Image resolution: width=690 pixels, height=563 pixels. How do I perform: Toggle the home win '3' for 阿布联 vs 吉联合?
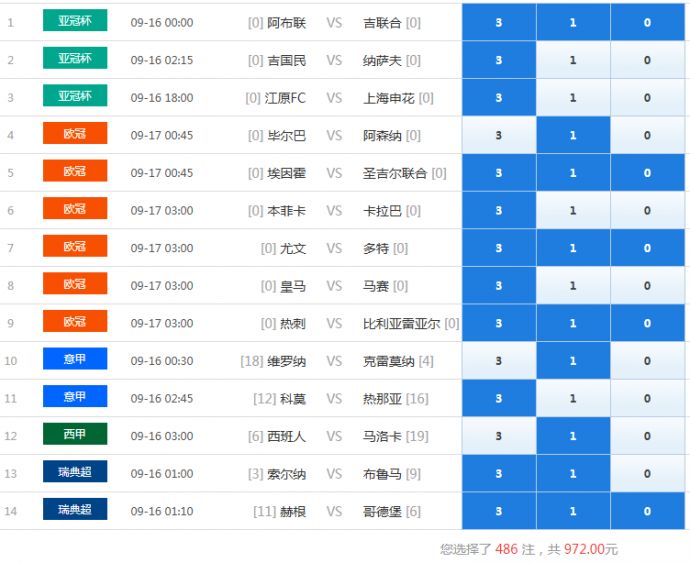pos(499,22)
